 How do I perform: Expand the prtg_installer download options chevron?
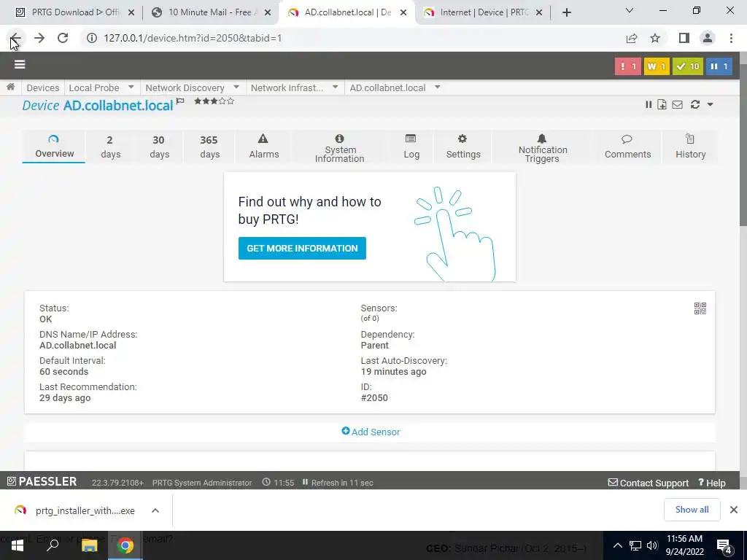pos(155,510)
